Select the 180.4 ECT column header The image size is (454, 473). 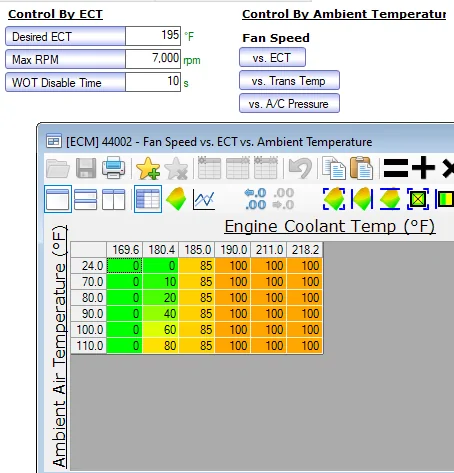pos(161,250)
